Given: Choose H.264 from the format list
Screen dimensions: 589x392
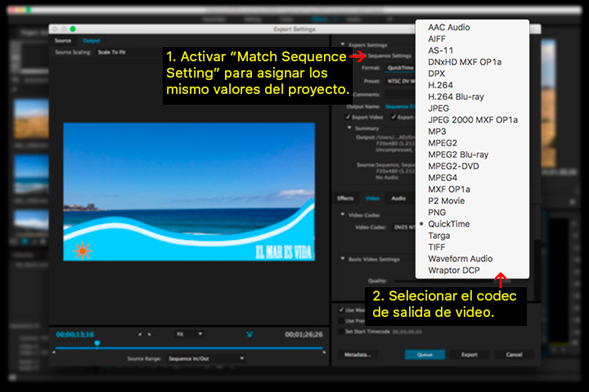Looking at the screenshot, I should click(x=440, y=85).
